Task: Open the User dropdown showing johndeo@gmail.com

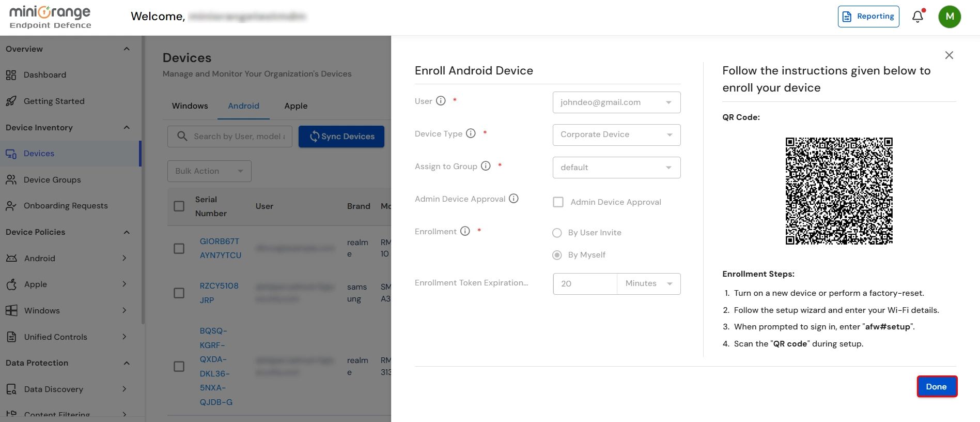Action: pos(616,102)
